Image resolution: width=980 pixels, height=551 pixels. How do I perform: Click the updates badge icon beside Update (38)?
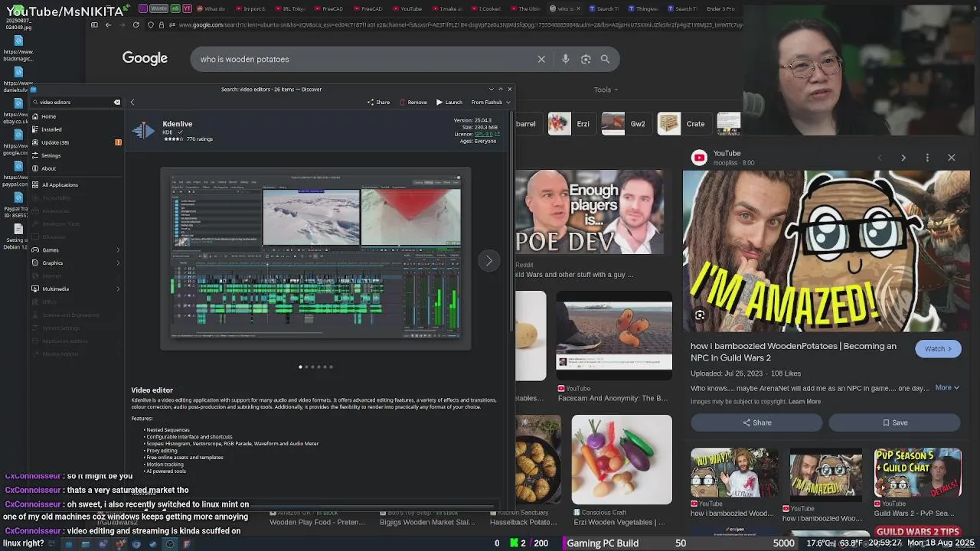[118, 142]
